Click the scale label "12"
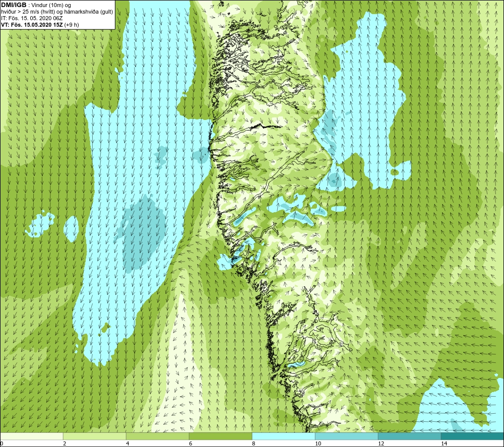Screen dimensions: 504x447 (381, 443)
